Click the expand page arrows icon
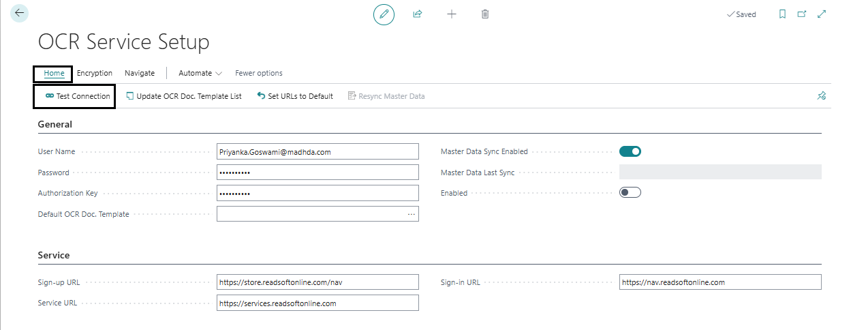 point(822,14)
